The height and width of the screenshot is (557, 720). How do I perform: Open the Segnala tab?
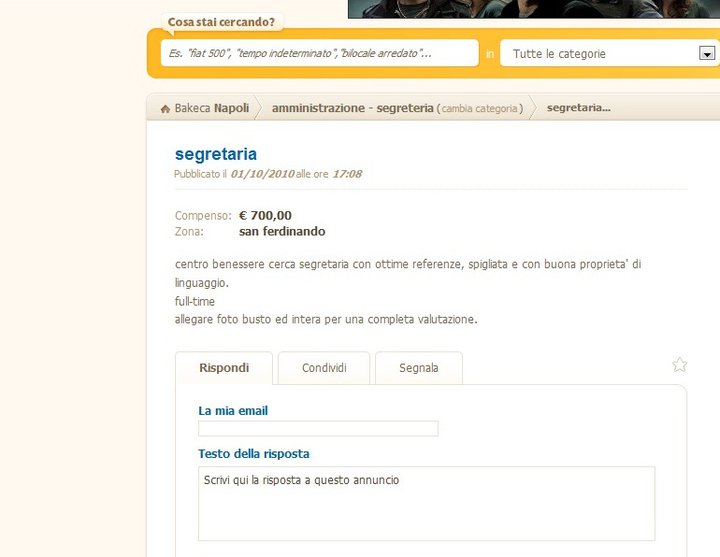419,368
